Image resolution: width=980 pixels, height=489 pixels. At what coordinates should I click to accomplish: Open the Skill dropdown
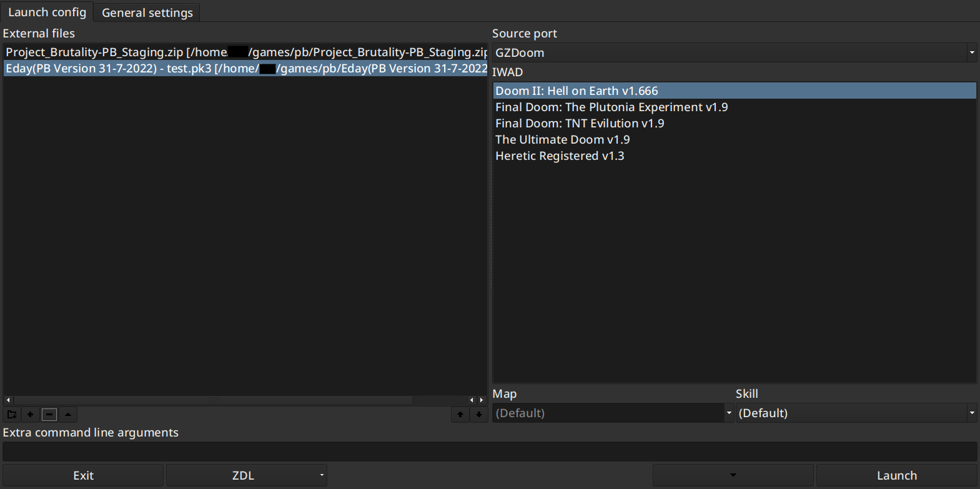click(856, 413)
